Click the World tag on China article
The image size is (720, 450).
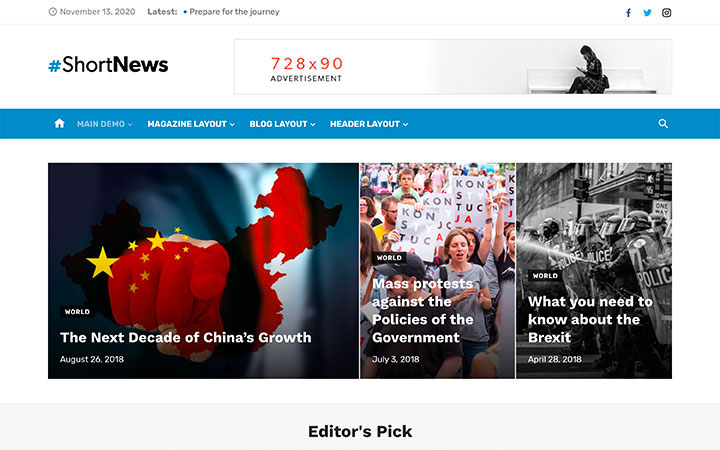coord(77,312)
